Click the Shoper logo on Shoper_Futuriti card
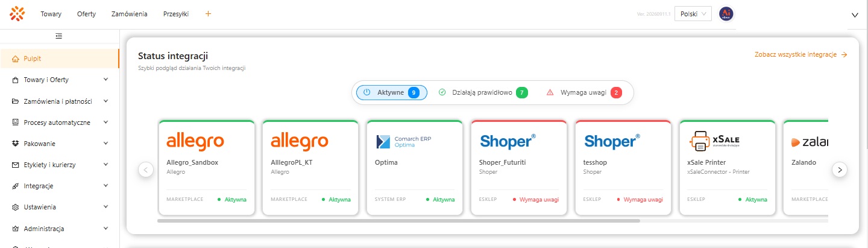 (x=508, y=141)
